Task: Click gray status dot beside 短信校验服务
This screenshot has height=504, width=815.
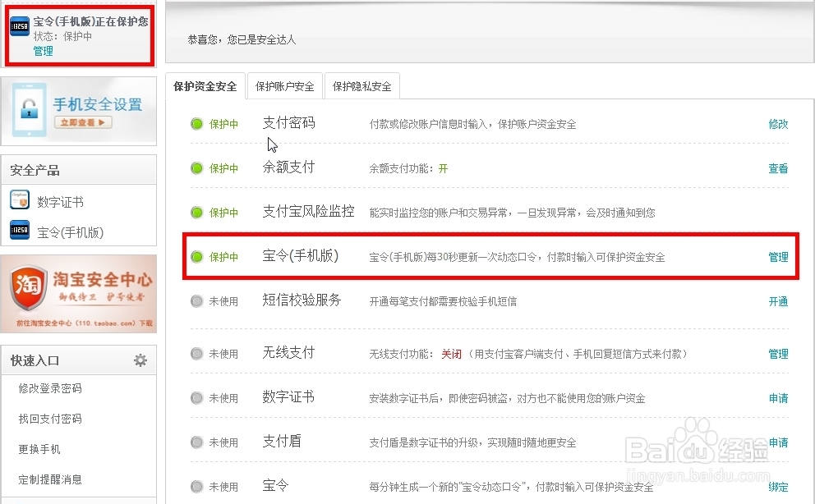Action: 196,301
